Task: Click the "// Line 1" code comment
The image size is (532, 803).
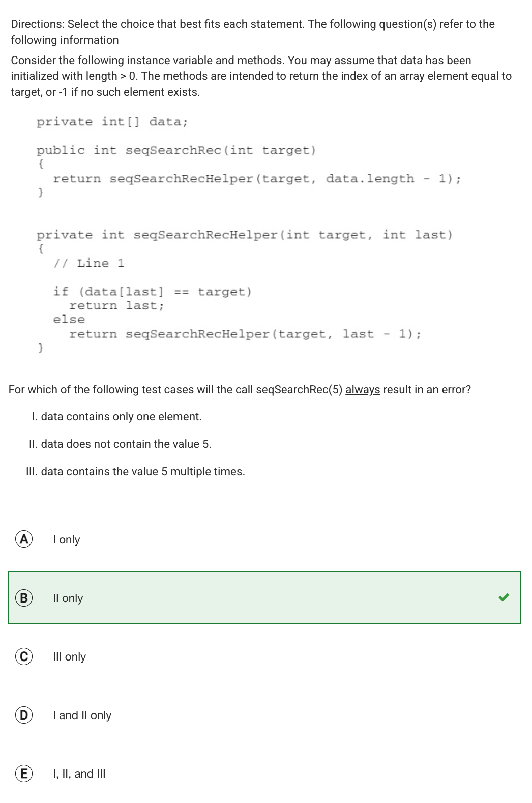Action: click(89, 263)
